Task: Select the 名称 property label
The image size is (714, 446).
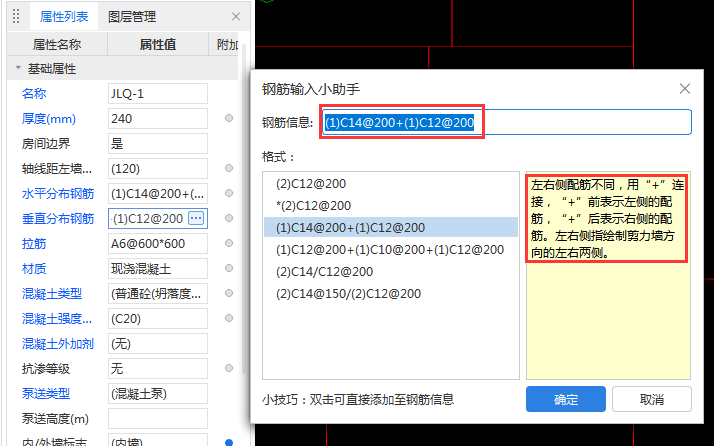Action: point(34,93)
